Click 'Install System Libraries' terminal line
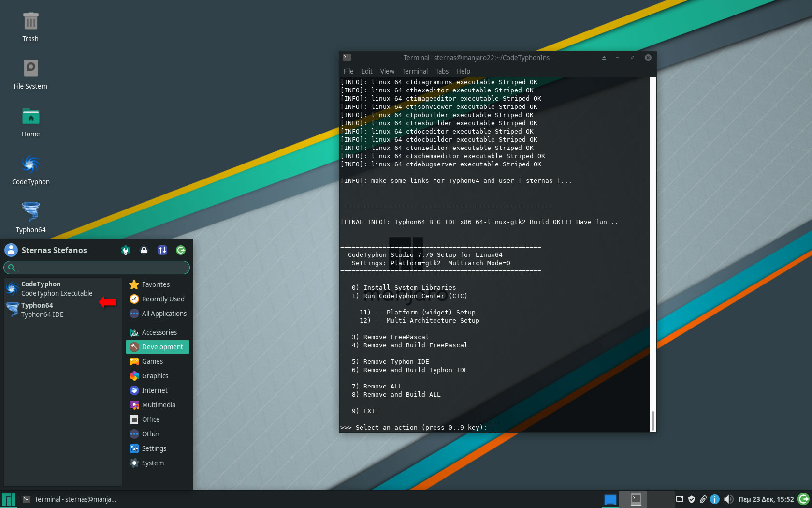Screen dimensions: 812x508 (x=404, y=287)
